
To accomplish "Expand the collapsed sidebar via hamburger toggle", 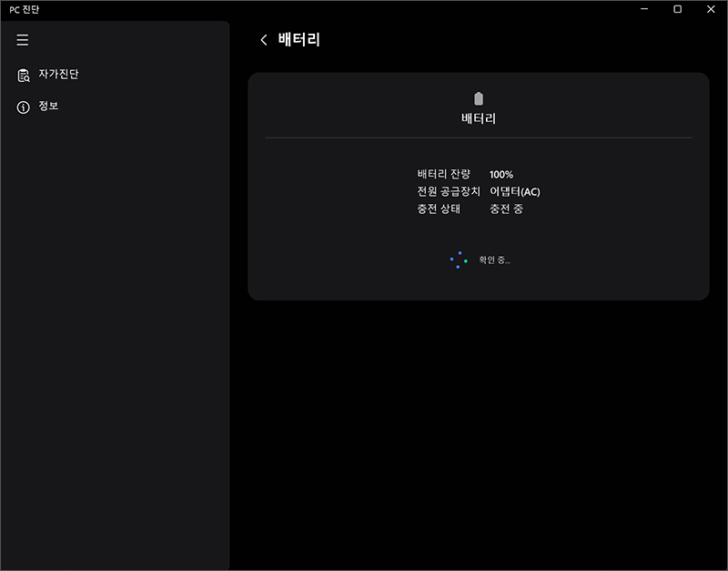I will point(22,39).
